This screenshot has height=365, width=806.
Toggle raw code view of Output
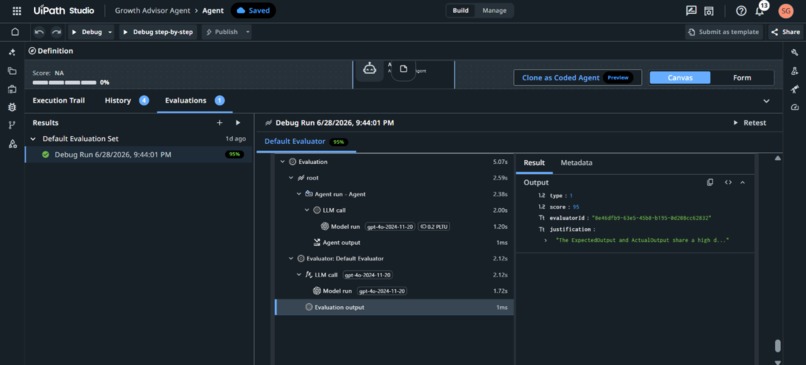coord(728,182)
